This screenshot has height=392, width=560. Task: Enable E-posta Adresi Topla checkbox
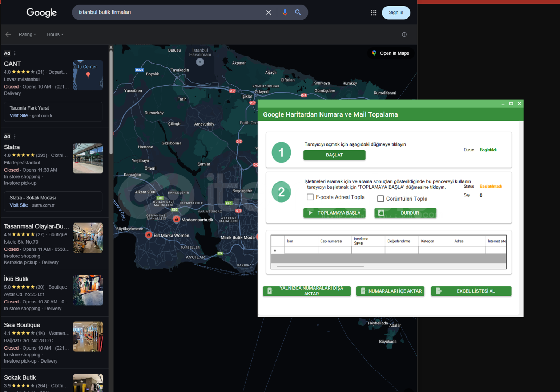click(x=310, y=197)
